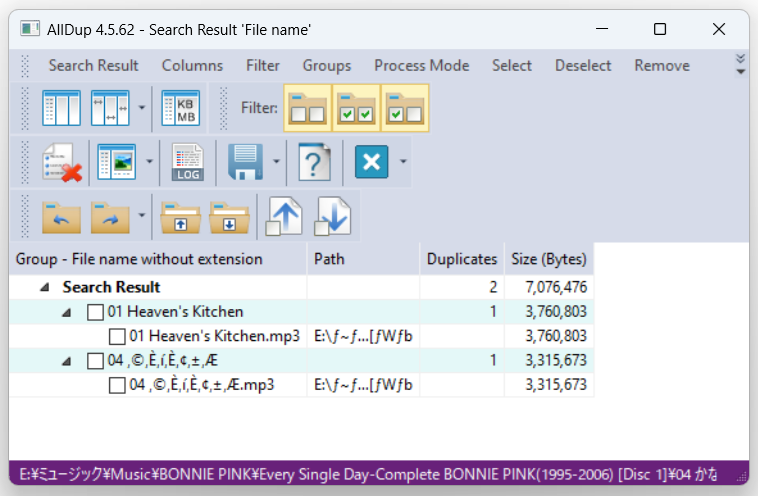Sort by the Size (Bytes) column header
Viewport: 758px width, 496px height.
(549, 259)
